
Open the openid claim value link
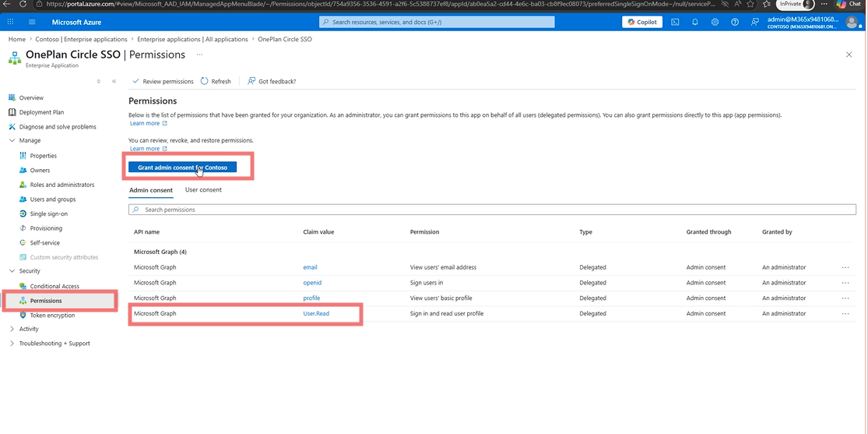coord(312,283)
